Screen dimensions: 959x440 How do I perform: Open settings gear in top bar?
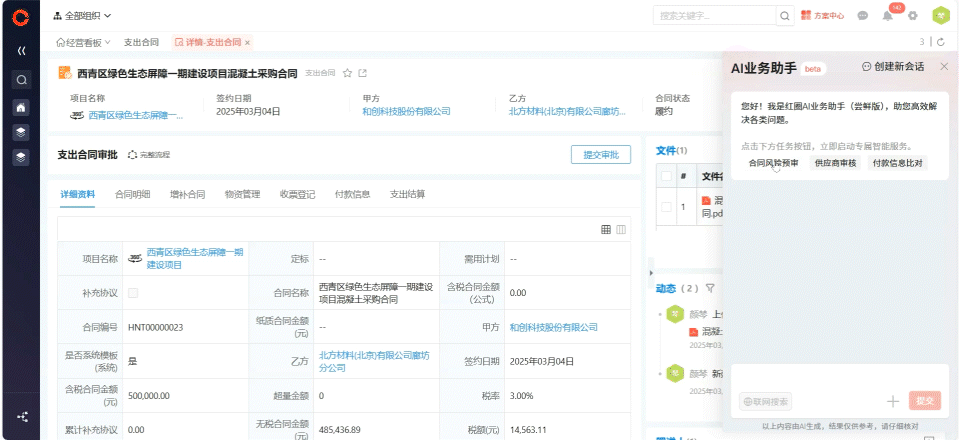912,16
